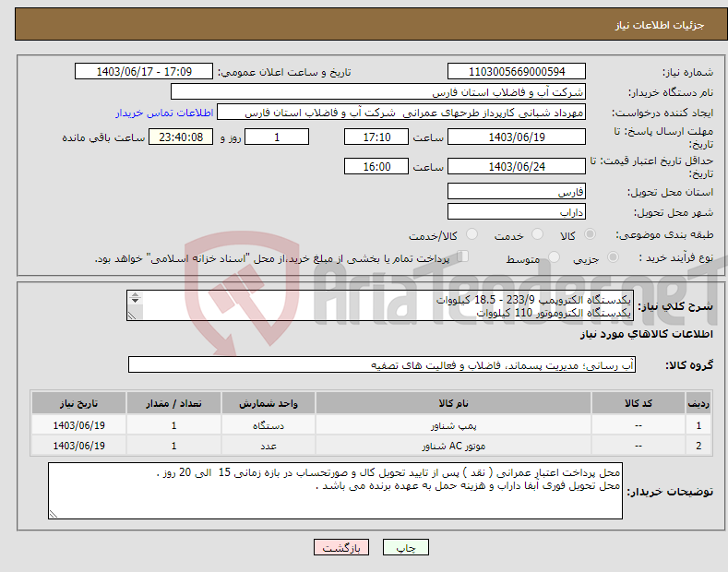Open the اطلاعات تماس خریدار link
Screen dimensions: 728x572
click(x=164, y=113)
